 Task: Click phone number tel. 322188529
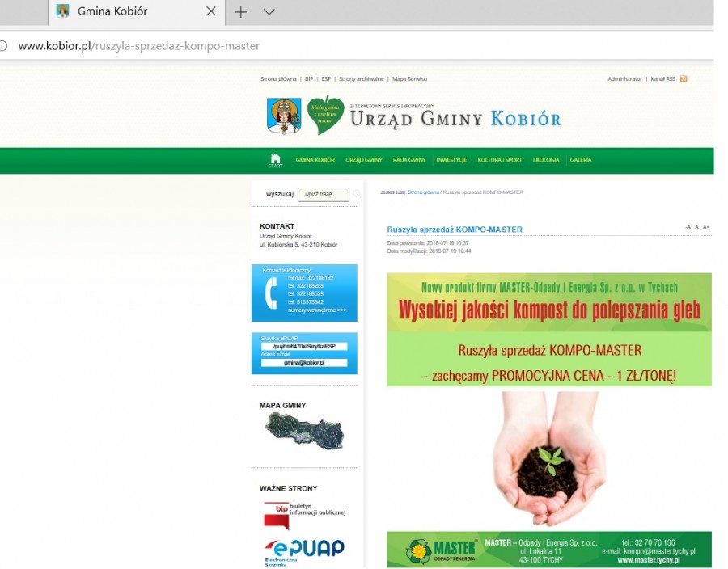pyautogui.click(x=306, y=294)
